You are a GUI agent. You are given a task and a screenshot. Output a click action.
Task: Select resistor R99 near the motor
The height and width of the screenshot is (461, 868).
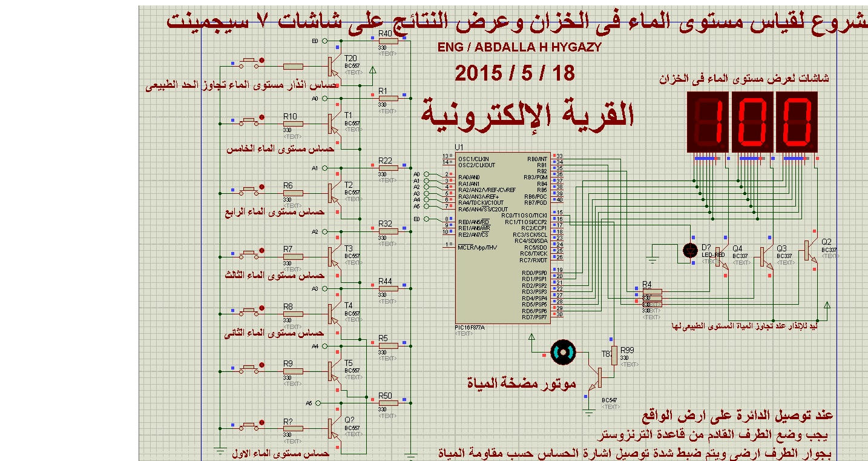point(614,356)
